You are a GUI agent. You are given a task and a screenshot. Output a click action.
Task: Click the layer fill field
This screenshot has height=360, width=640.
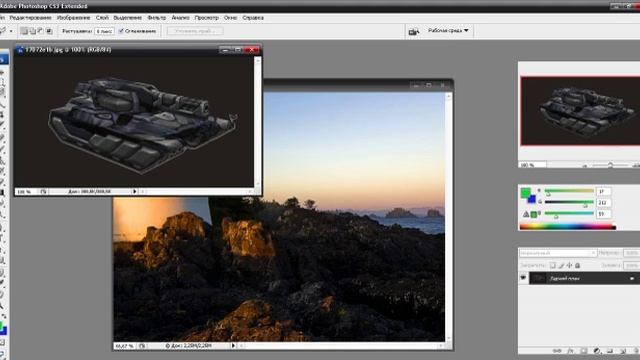tap(632, 266)
